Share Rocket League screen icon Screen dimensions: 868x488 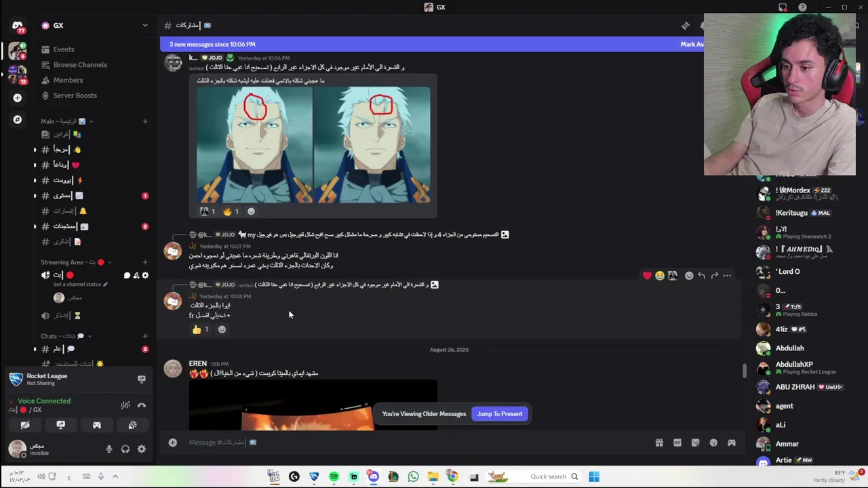click(x=141, y=379)
